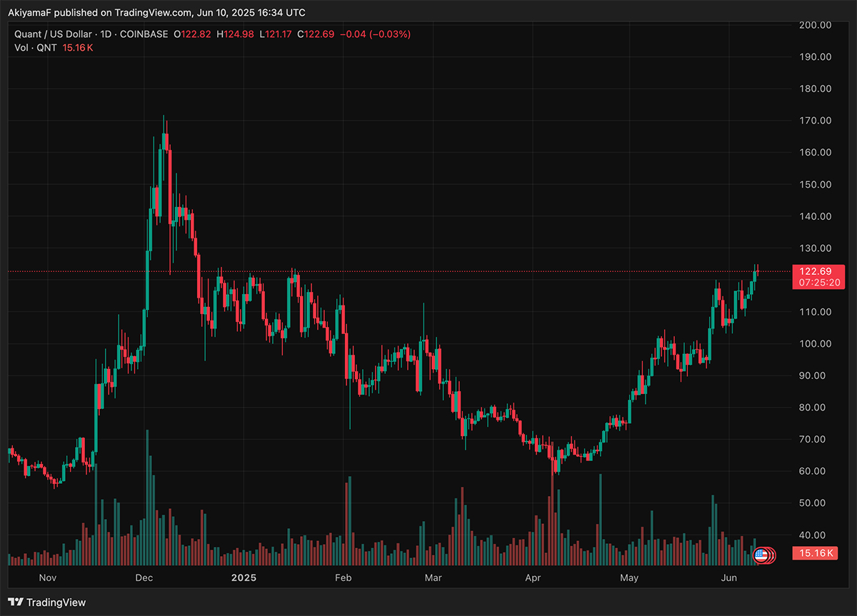Click the 100.00 price axis label

click(815, 343)
